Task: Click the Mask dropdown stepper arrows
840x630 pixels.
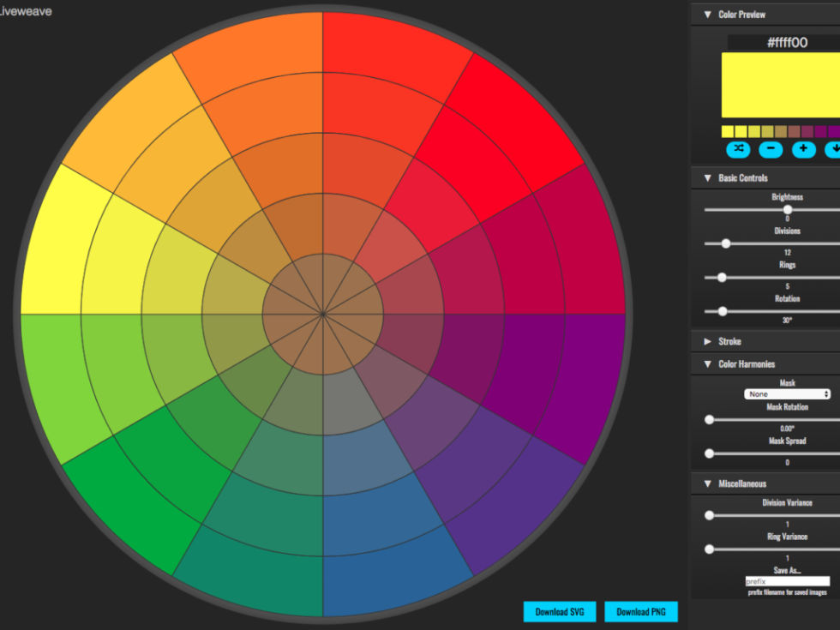Action: click(x=827, y=393)
